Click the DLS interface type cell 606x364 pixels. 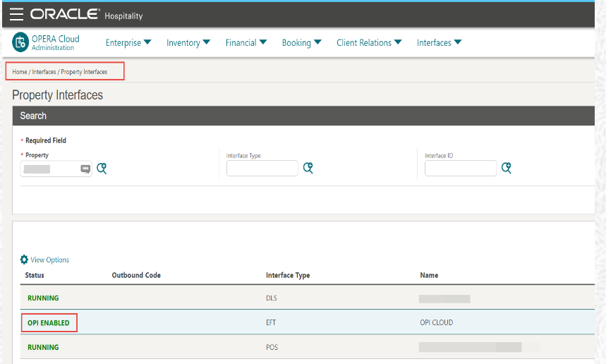(272, 298)
